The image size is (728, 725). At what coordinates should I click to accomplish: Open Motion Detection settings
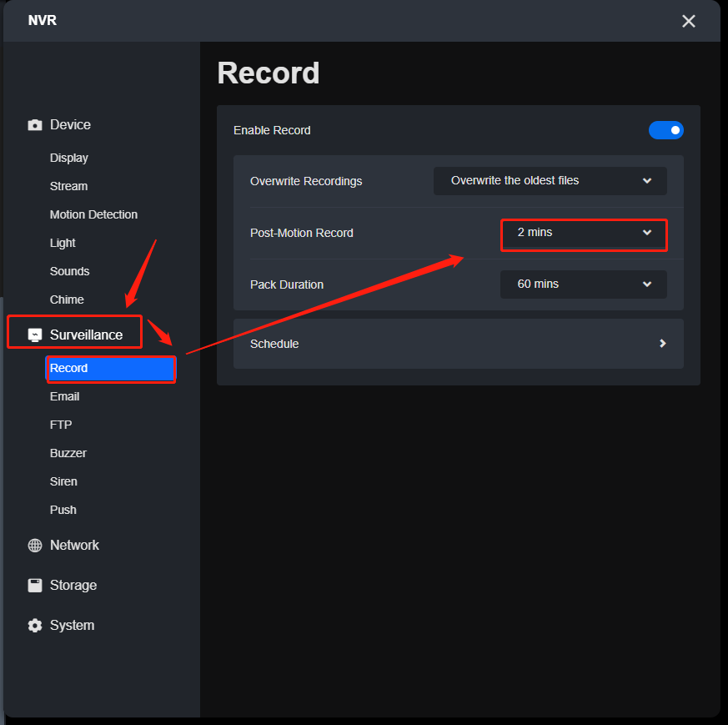point(93,214)
